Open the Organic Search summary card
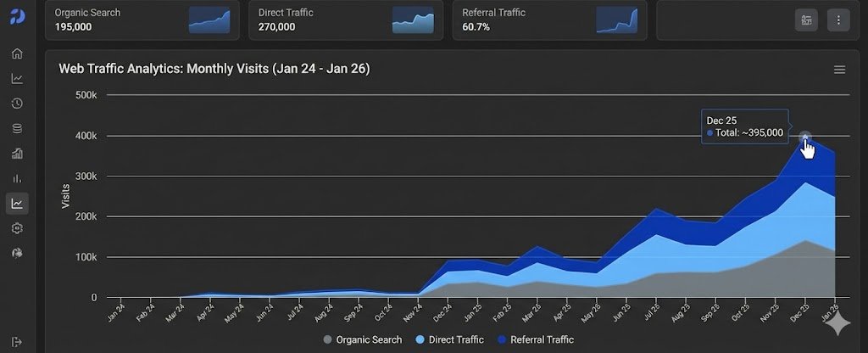This screenshot has width=868, height=353. [x=142, y=20]
